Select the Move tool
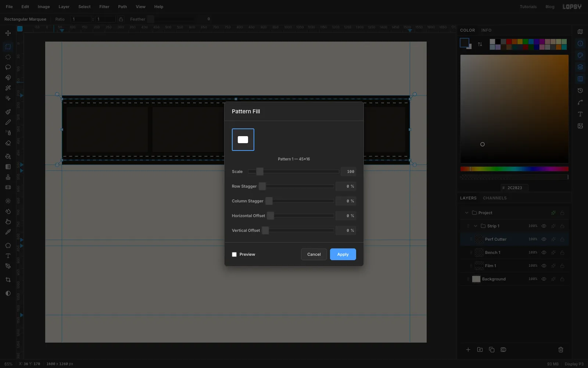This screenshot has width=588, height=368. click(x=8, y=33)
